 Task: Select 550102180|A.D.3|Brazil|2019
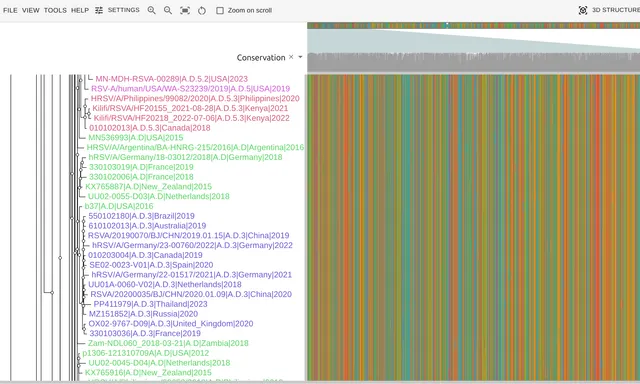click(x=142, y=216)
